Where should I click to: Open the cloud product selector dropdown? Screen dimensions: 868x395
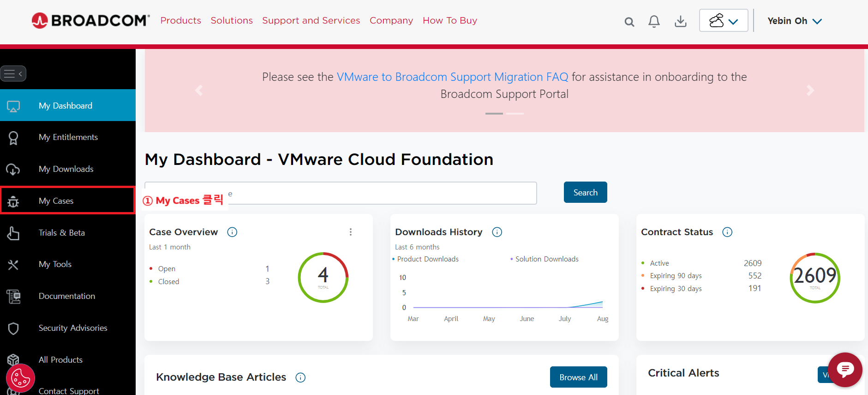(723, 21)
